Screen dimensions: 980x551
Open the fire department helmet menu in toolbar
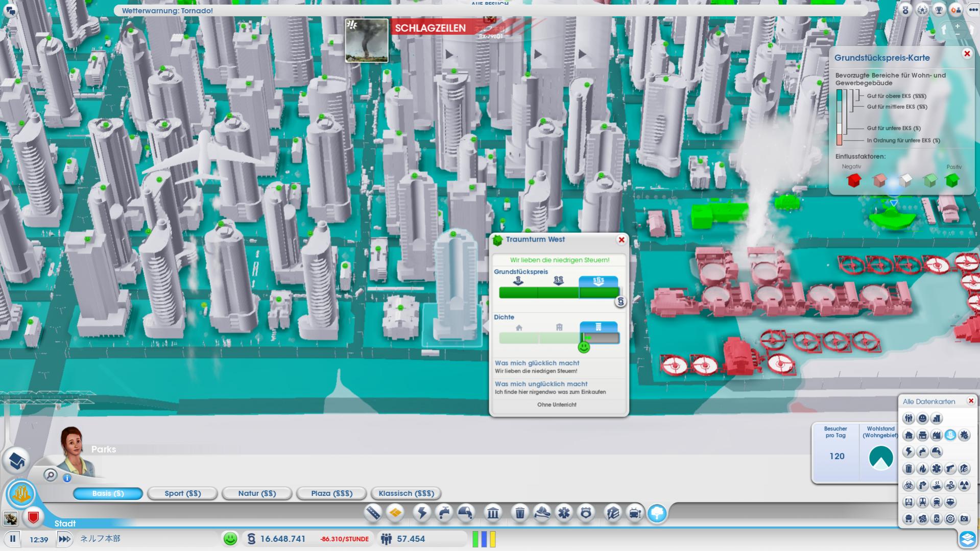click(x=542, y=512)
